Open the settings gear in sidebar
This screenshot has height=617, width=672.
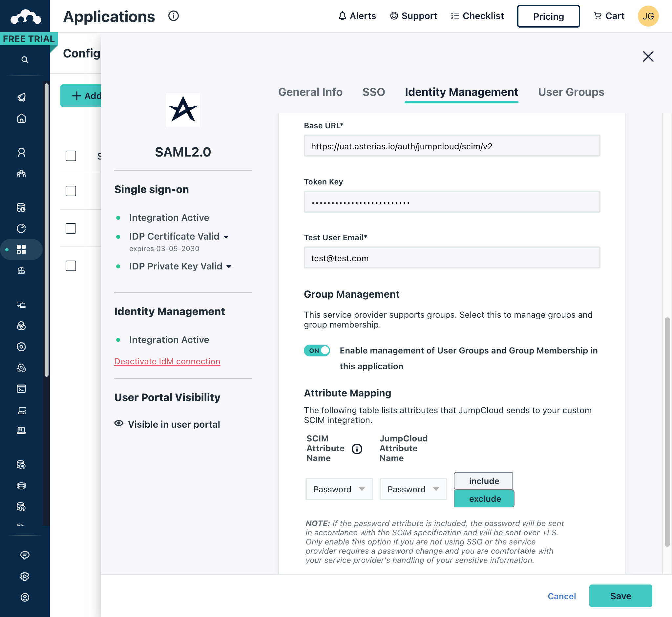(25, 576)
